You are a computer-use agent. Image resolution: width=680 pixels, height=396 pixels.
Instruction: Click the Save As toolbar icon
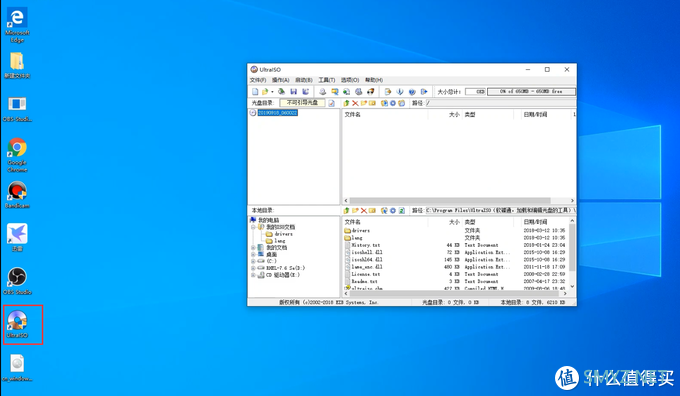click(306, 92)
